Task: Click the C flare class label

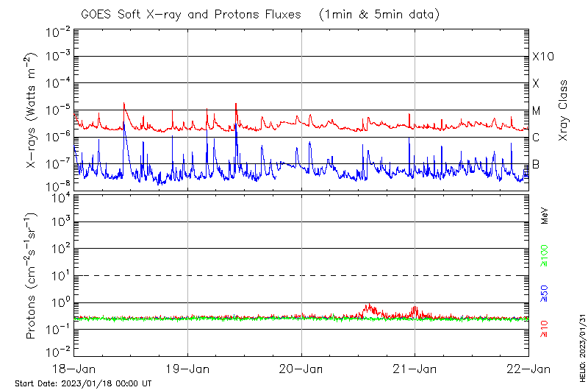Action: pos(537,138)
